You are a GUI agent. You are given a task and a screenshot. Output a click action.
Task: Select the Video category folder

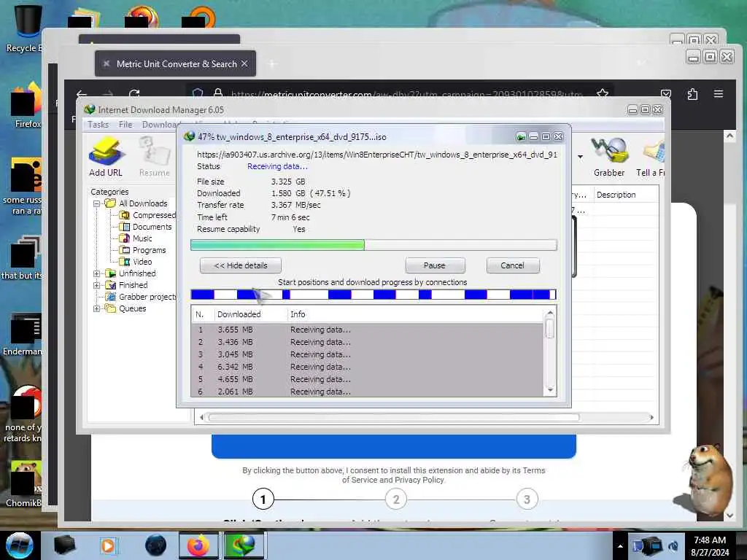pos(136,262)
